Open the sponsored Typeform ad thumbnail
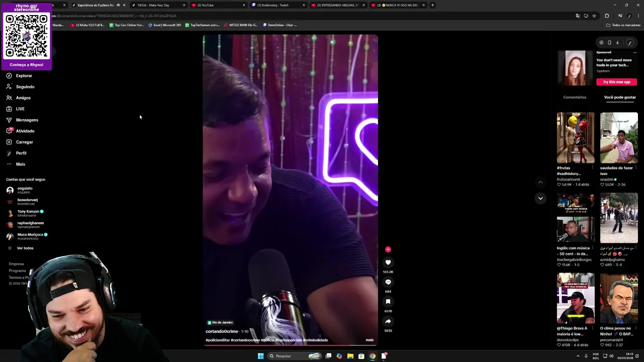Viewport: 644px width, 362px height. [x=576, y=68]
